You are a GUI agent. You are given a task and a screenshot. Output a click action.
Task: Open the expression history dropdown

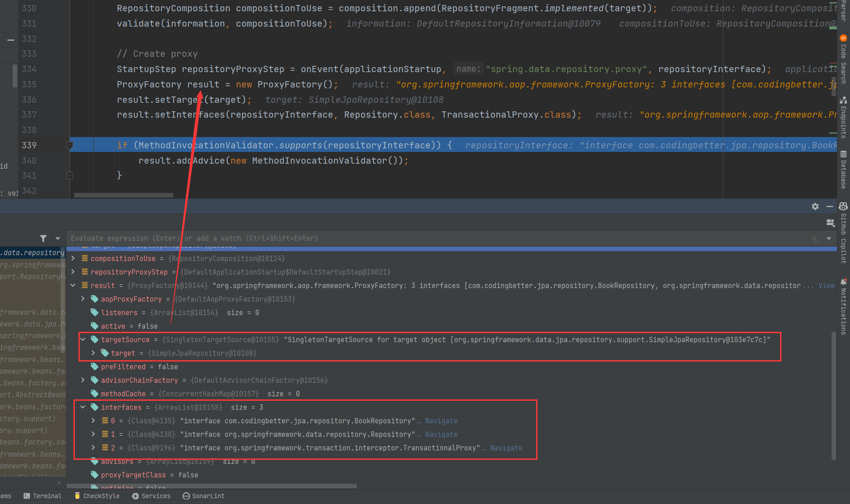[x=829, y=238]
